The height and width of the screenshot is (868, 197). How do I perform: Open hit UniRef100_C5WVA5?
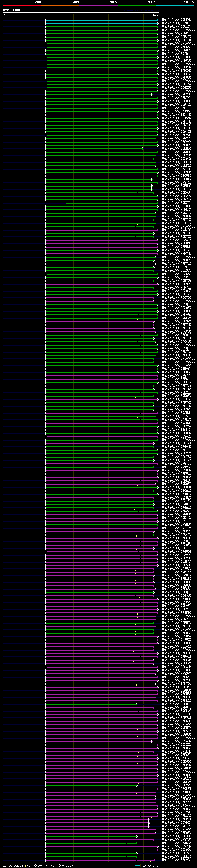(x=177, y=125)
